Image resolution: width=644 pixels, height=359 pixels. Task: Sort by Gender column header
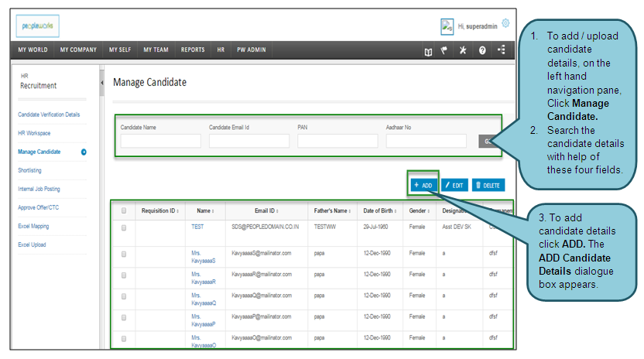(x=420, y=210)
